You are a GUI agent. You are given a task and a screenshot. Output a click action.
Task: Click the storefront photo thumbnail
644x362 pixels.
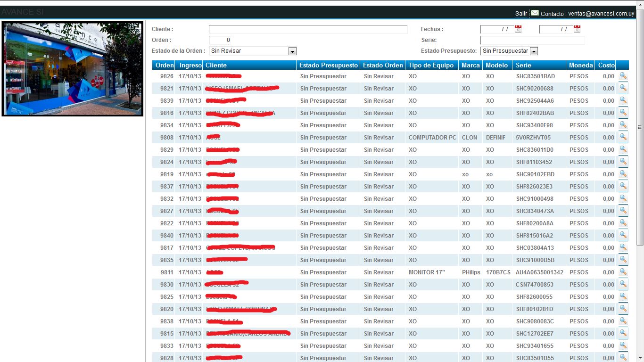[x=73, y=68]
